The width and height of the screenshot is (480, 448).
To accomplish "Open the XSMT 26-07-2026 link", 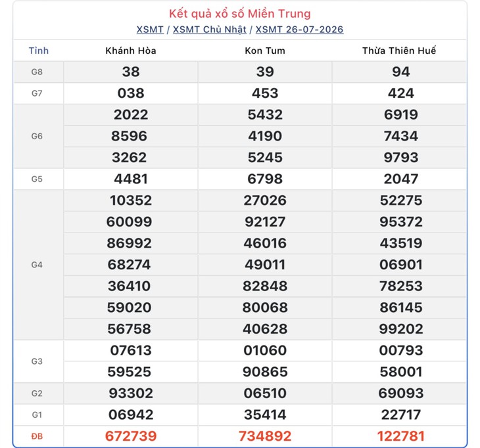I will tap(299, 30).
